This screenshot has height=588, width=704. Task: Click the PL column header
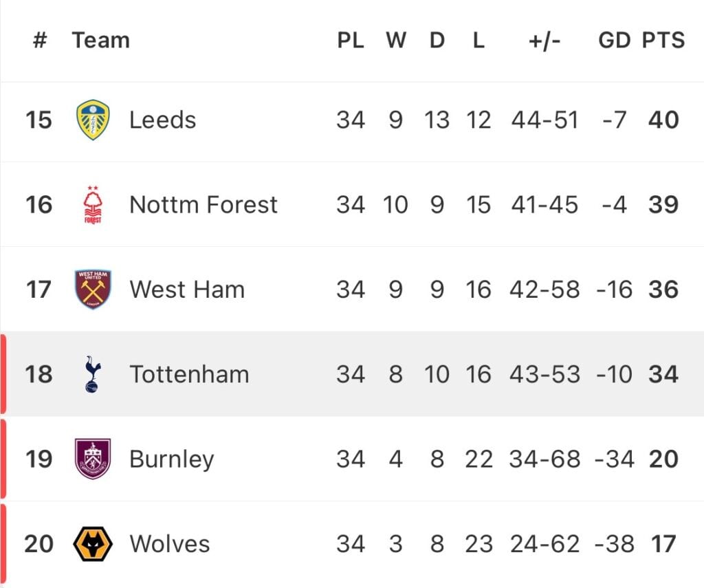coord(350,40)
